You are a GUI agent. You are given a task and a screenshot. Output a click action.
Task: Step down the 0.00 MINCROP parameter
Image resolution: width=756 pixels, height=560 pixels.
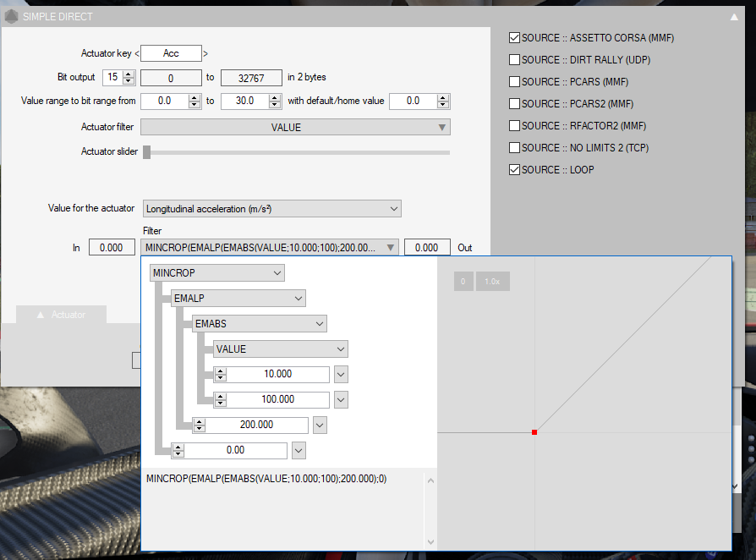tap(178, 453)
